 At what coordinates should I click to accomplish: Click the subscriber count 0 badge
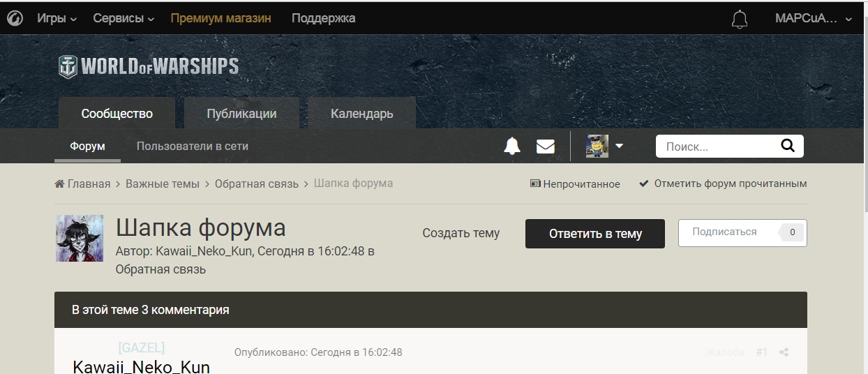click(x=792, y=232)
